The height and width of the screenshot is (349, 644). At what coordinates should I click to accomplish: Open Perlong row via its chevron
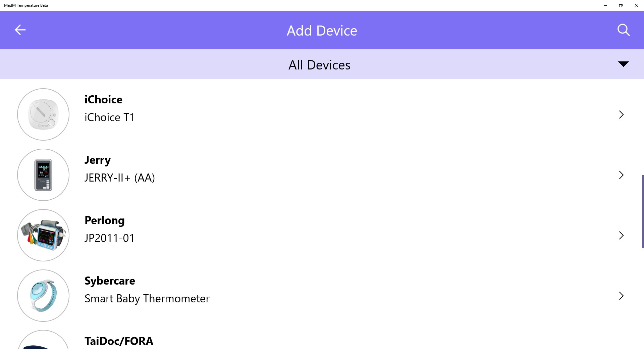click(x=621, y=236)
